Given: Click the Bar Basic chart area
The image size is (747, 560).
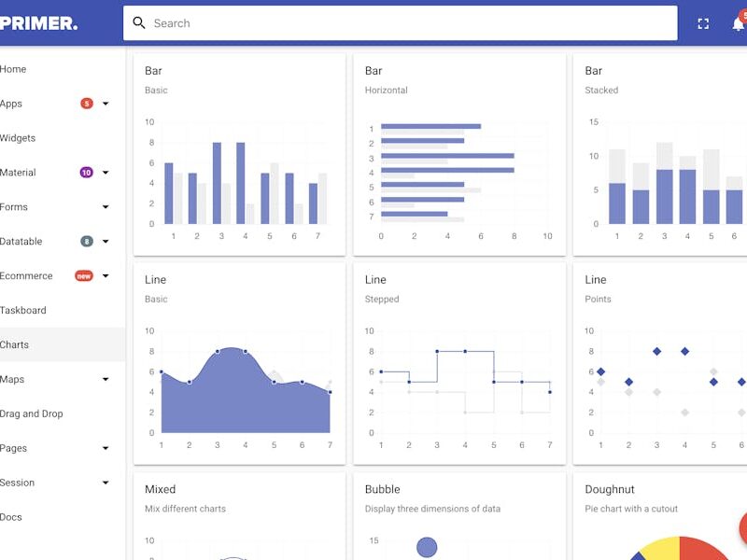Looking at the screenshot, I should click(x=239, y=178).
